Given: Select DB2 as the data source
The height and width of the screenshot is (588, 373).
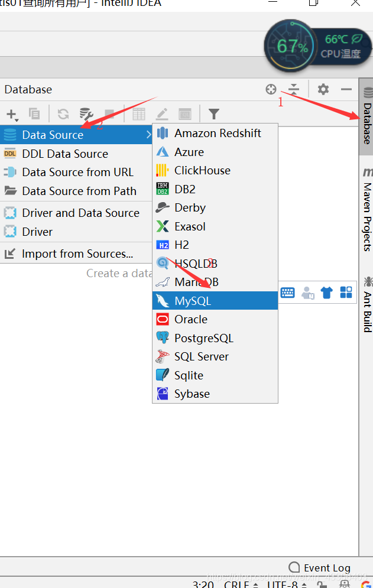Looking at the screenshot, I should [x=215, y=189].
